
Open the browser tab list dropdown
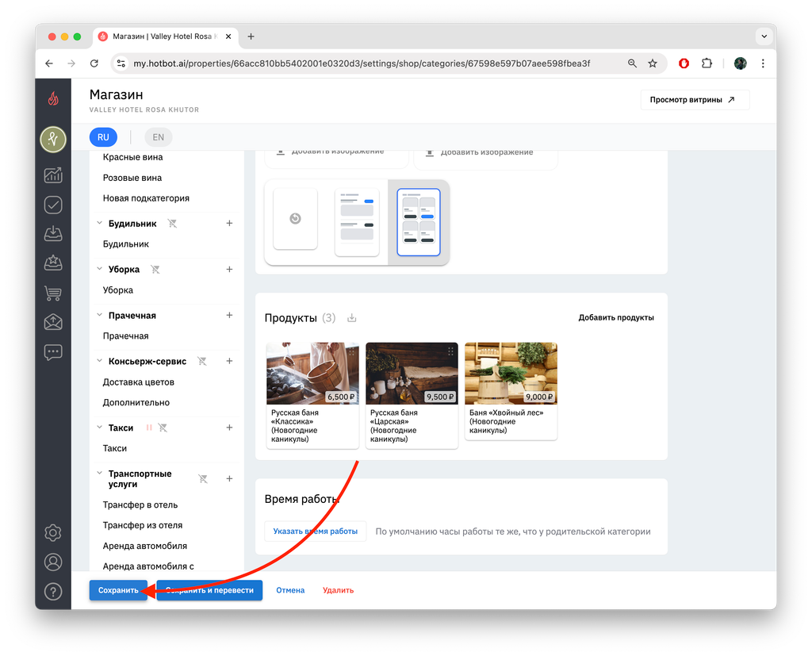coord(764,36)
